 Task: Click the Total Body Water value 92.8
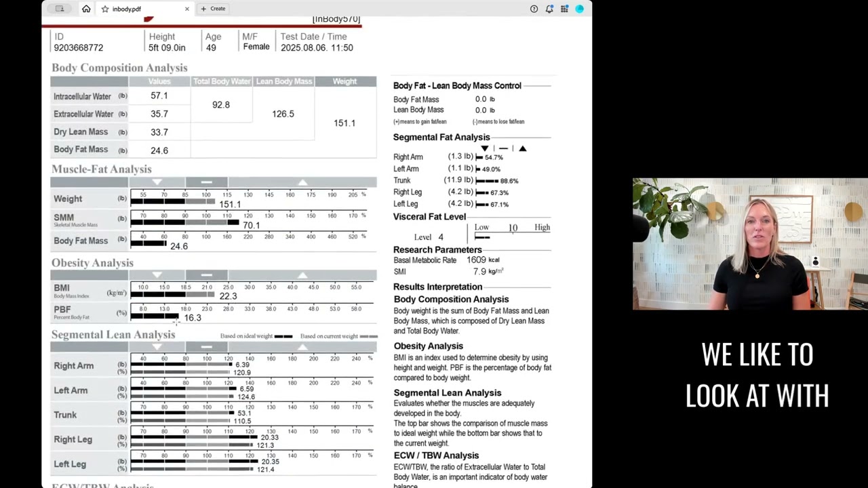click(221, 105)
